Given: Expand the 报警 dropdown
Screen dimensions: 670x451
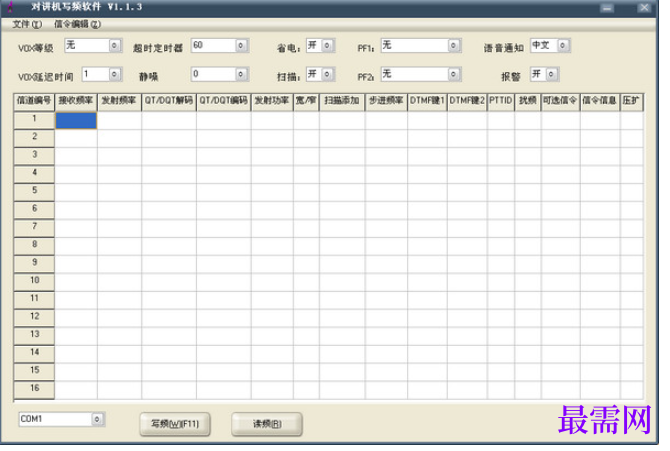Looking at the screenshot, I should pos(552,74).
